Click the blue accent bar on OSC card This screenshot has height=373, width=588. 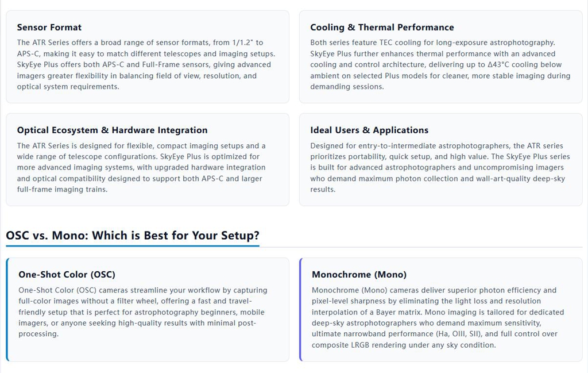(x=7, y=310)
